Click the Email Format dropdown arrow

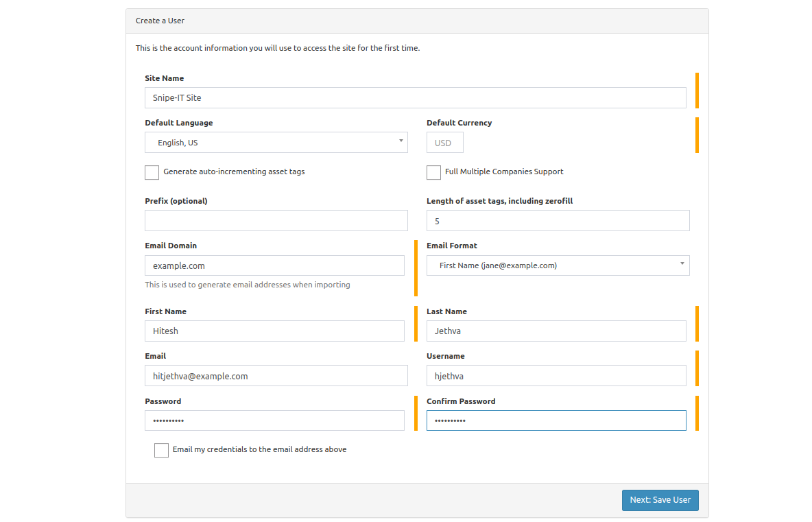682,263
